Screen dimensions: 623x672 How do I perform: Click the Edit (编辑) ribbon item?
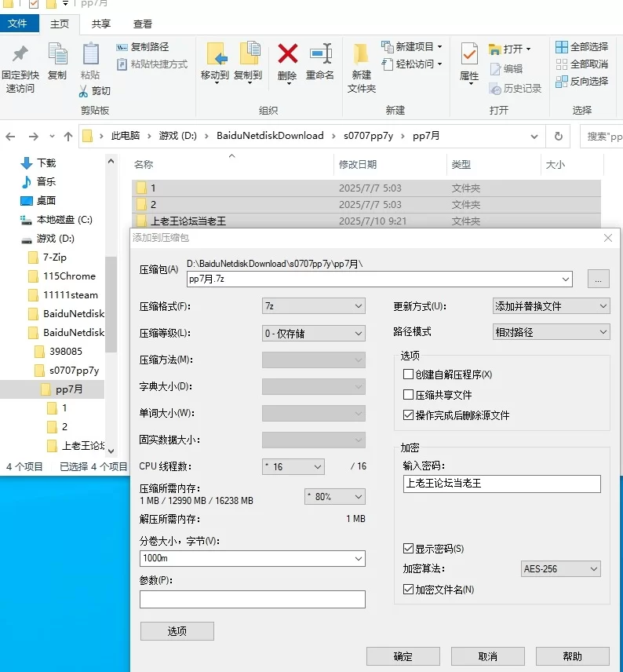pos(506,68)
